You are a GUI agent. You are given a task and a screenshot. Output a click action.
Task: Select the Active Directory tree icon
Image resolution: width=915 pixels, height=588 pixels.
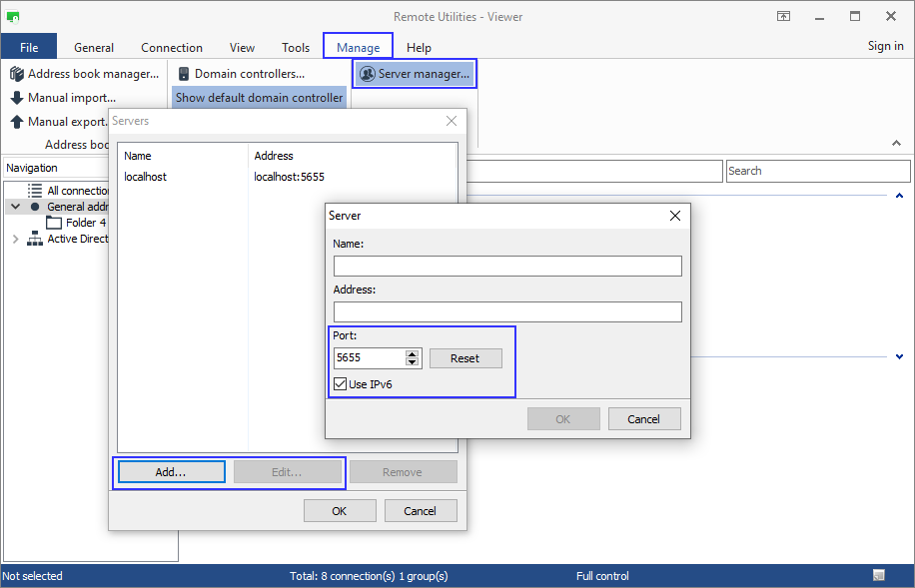coord(35,239)
